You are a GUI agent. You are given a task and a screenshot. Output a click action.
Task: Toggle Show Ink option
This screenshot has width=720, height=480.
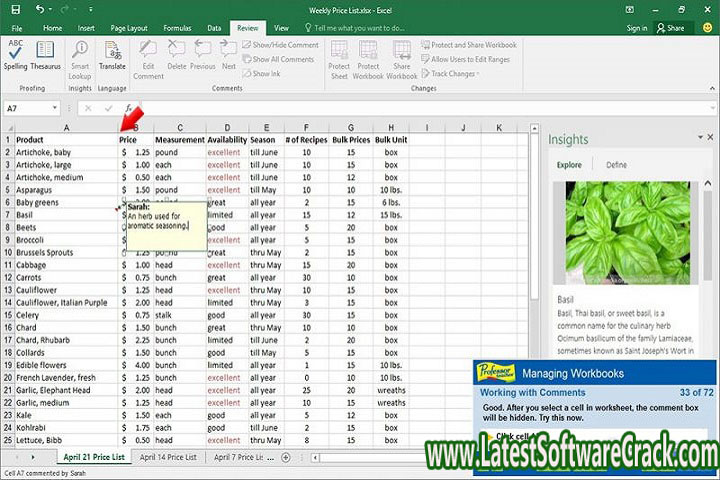pos(261,73)
